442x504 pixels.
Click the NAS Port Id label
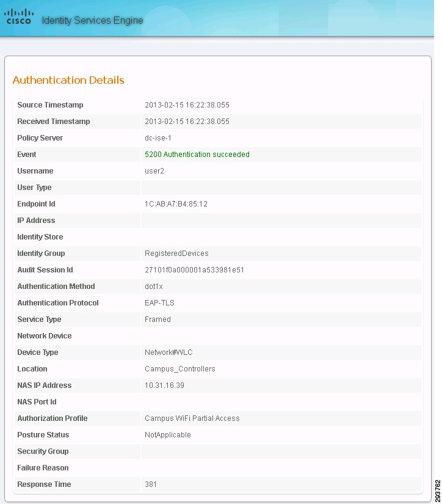tap(37, 402)
